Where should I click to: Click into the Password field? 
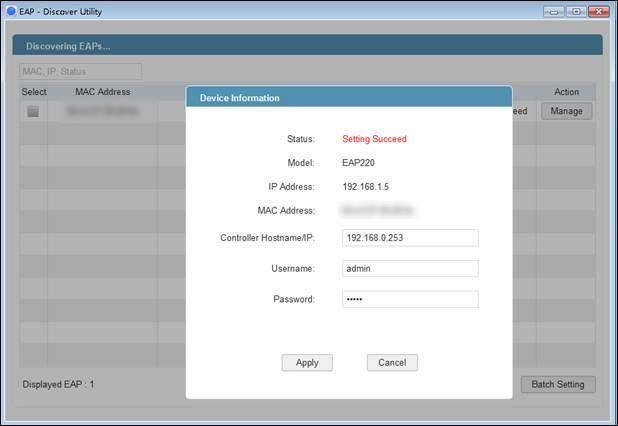(x=410, y=299)
